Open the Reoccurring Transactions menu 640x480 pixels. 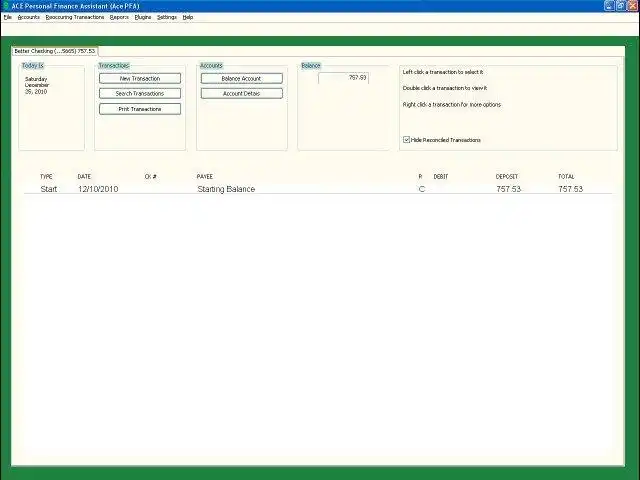(x=75, y=17)
